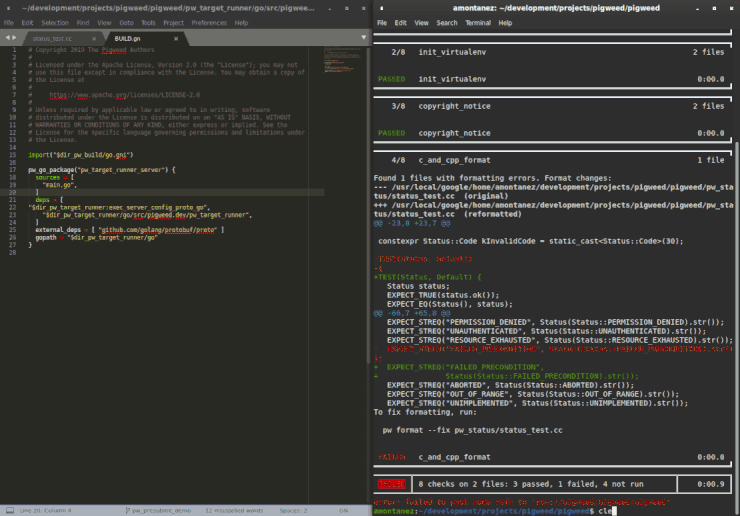Click the 'FAILED c_and_cpp_format' result line

434,457
